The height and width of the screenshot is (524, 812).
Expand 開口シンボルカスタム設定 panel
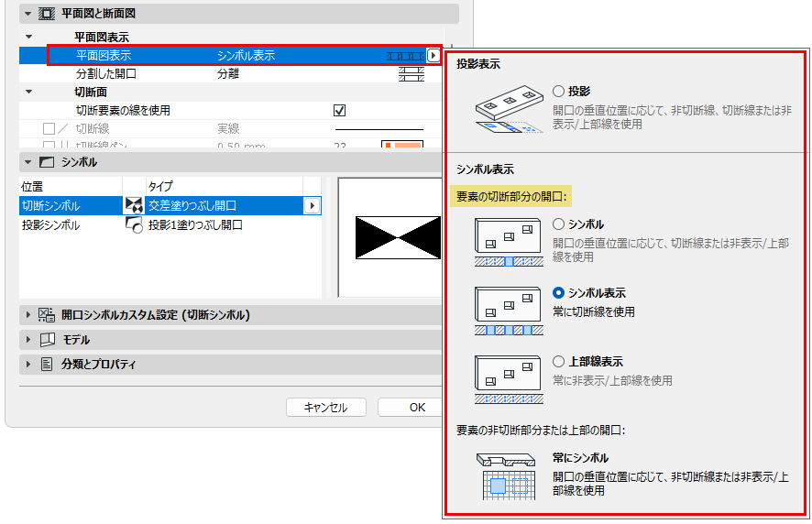pos(28,315)
